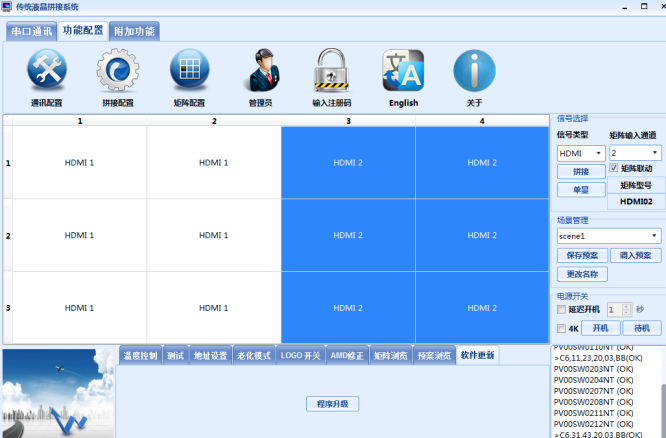The width and height of the screenshot is (666, 438).
Task: Increase the delay seconds spinner
Action: click(627, 306)
